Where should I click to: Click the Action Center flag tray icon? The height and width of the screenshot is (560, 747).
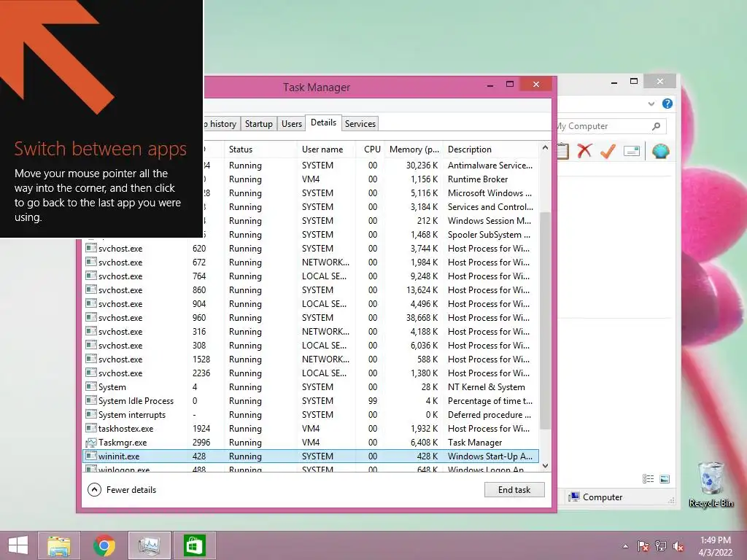[x=643, y=546]
